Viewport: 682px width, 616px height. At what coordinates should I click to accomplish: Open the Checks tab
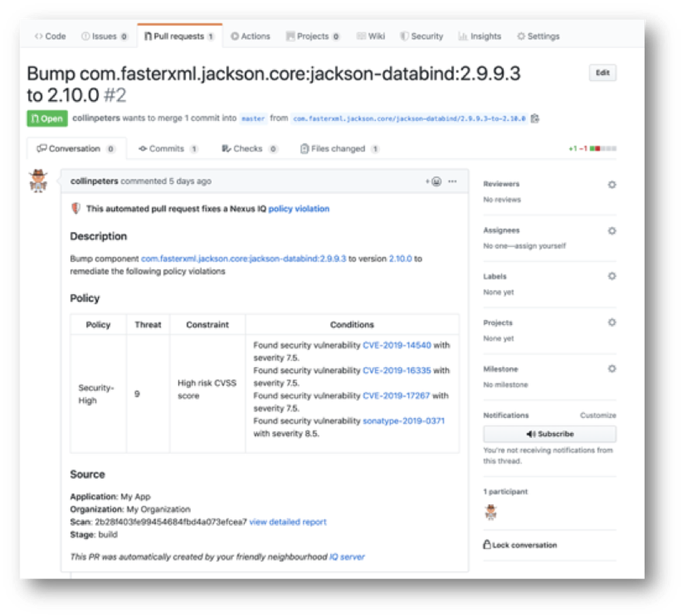[249, 149]
